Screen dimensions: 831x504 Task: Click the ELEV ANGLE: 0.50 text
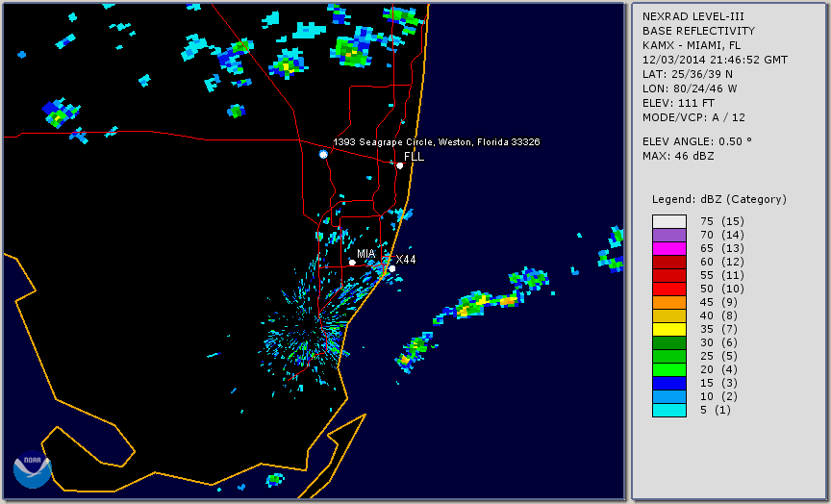point(697,141)
